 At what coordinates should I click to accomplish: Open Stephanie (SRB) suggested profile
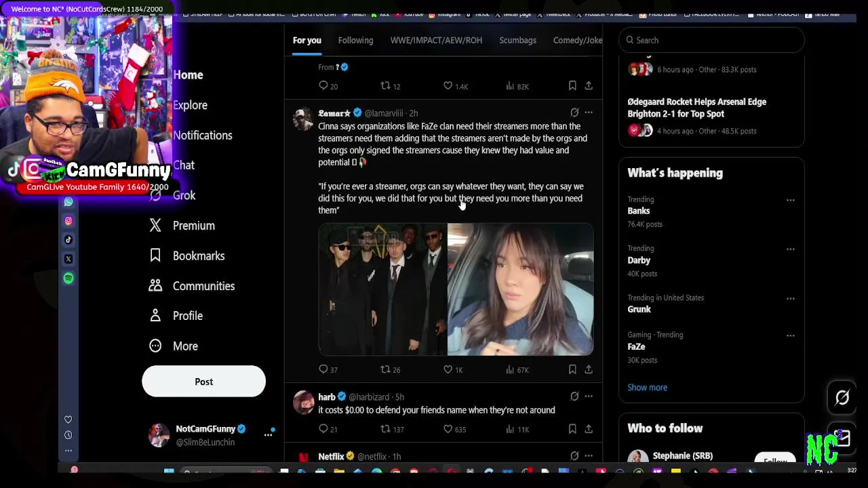682,456
